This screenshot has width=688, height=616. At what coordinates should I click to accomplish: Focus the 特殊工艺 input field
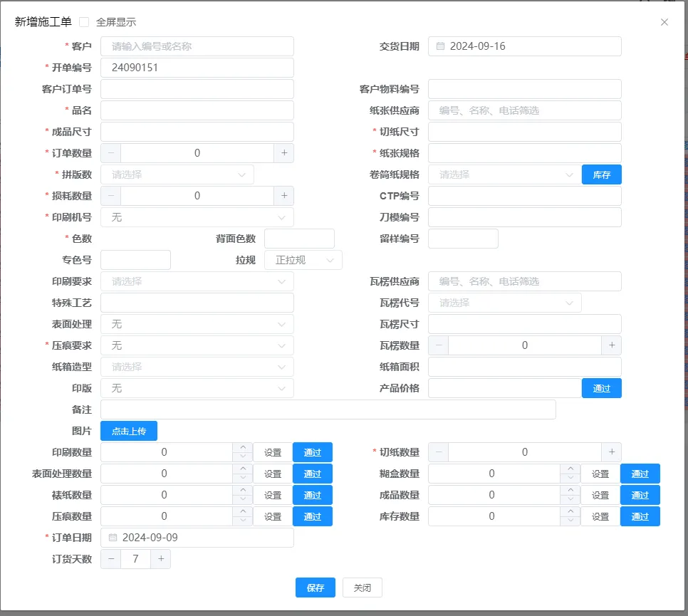click(197, 303)
